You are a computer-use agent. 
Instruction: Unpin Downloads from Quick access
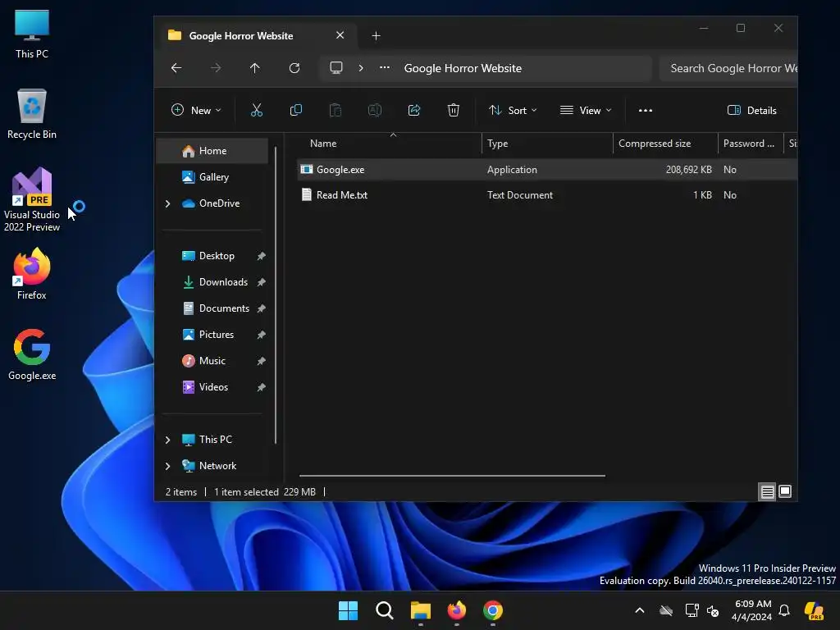(262, 282)
